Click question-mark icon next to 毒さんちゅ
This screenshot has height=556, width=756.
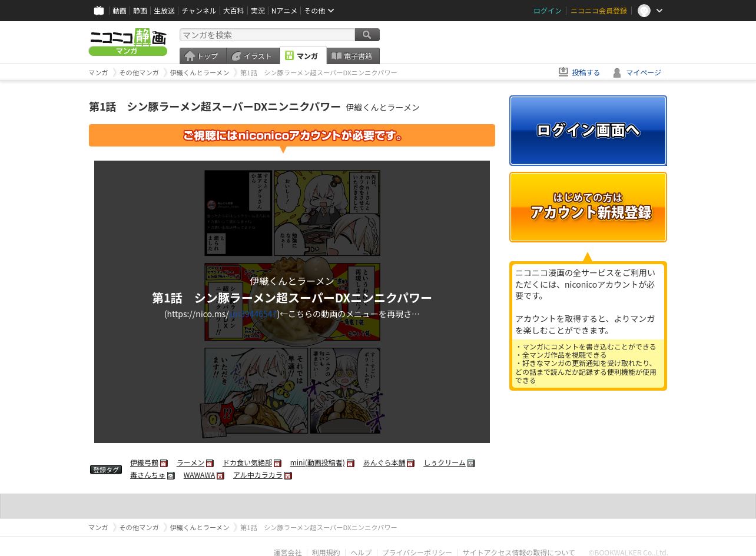click(x=171, y=475)
